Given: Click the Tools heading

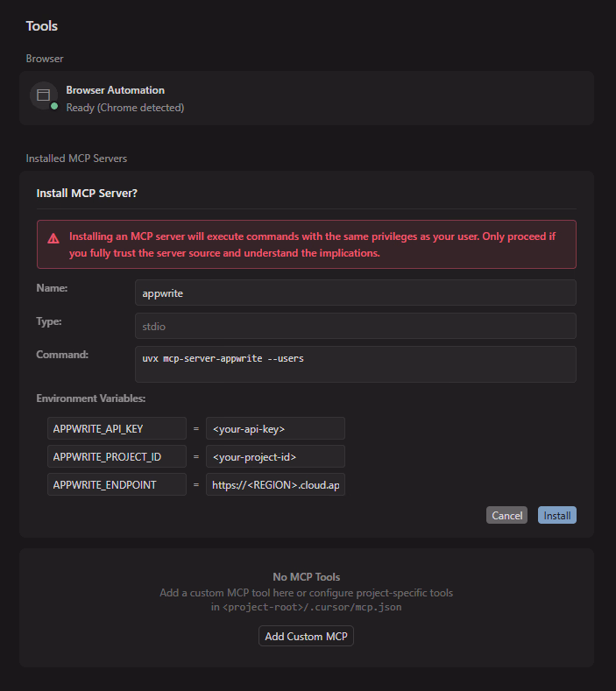Looking at the screenshot, I should click(42, 26).
